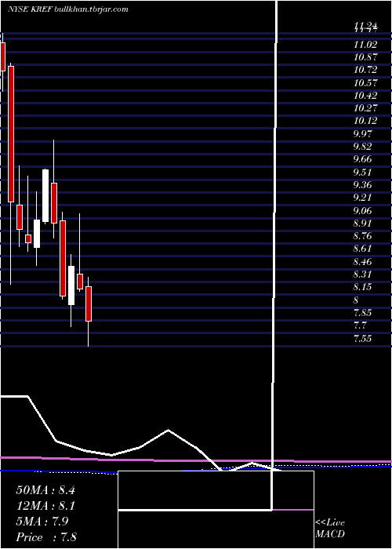Click the 8.31 price axis label
This screenshot has height=549, width=392.
click(363, 274)
